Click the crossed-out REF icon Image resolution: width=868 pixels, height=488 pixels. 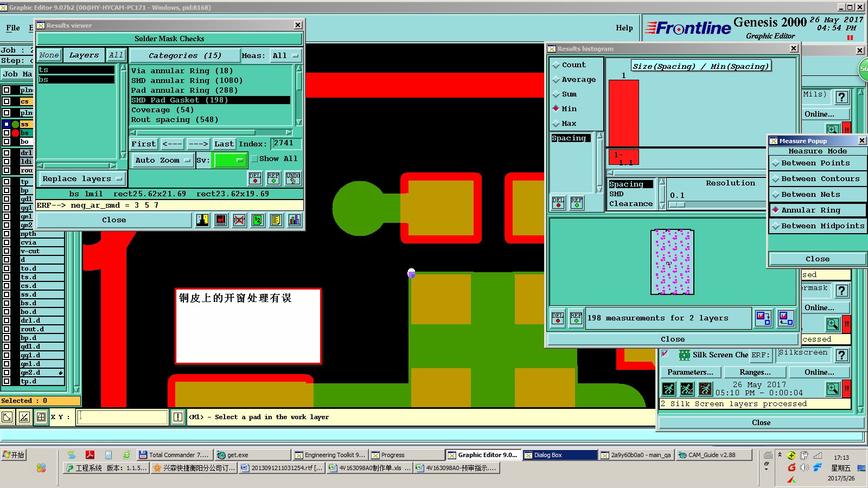coord(239,220)
